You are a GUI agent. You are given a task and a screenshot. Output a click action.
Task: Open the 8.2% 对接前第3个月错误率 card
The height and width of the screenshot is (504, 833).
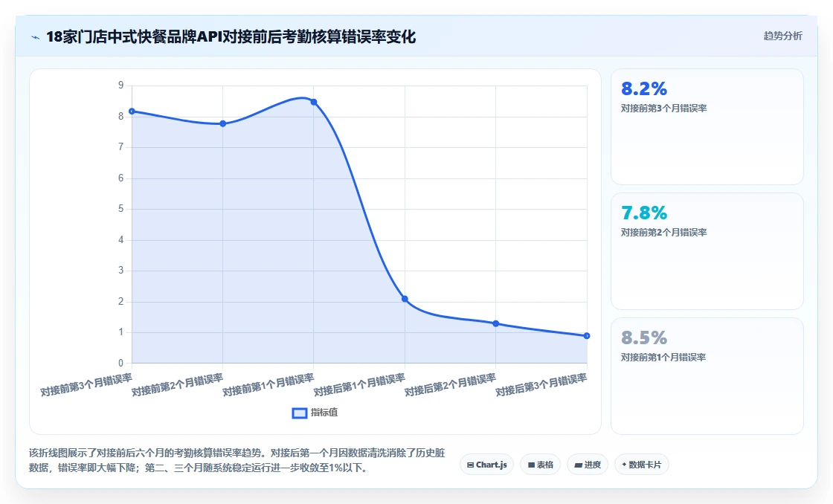tap(707, 127)
